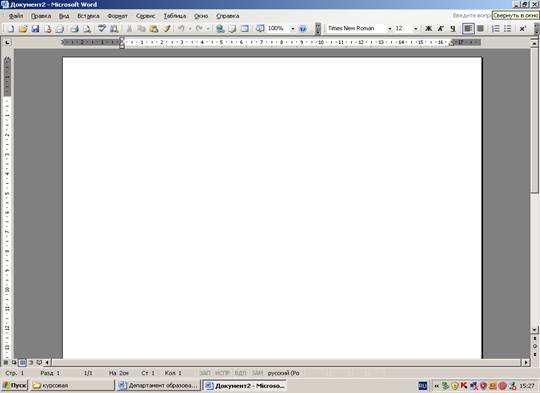Save the document with floppy icon
The height and width of the screenshot is (393, 540).
35,29
